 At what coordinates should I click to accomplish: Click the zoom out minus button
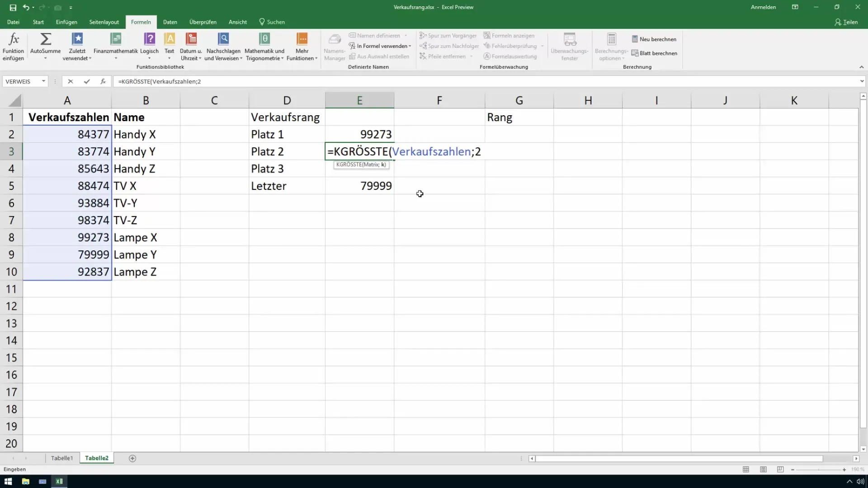tap(793, 470)
